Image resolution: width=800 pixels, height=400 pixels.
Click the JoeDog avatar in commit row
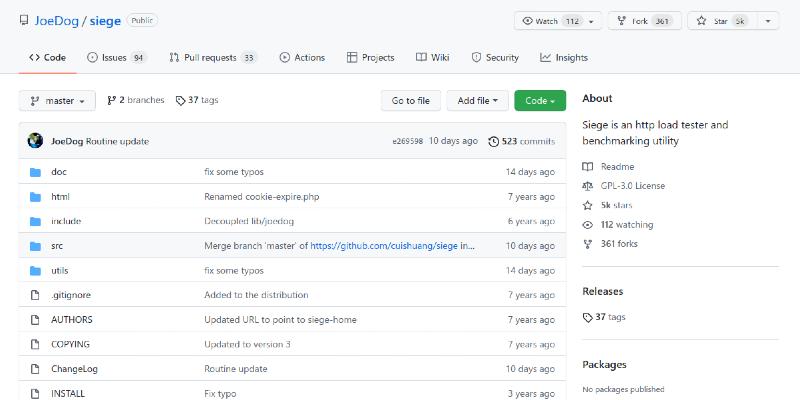coord(35,141)
